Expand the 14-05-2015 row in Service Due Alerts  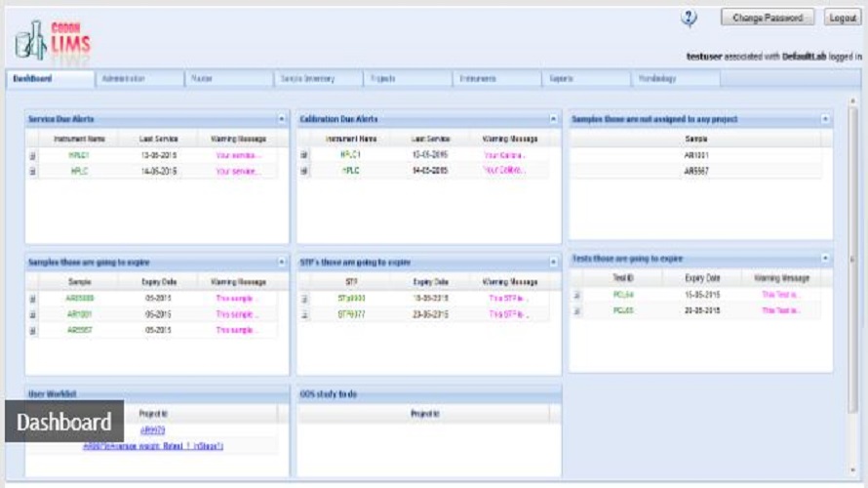tap(32, 172)
